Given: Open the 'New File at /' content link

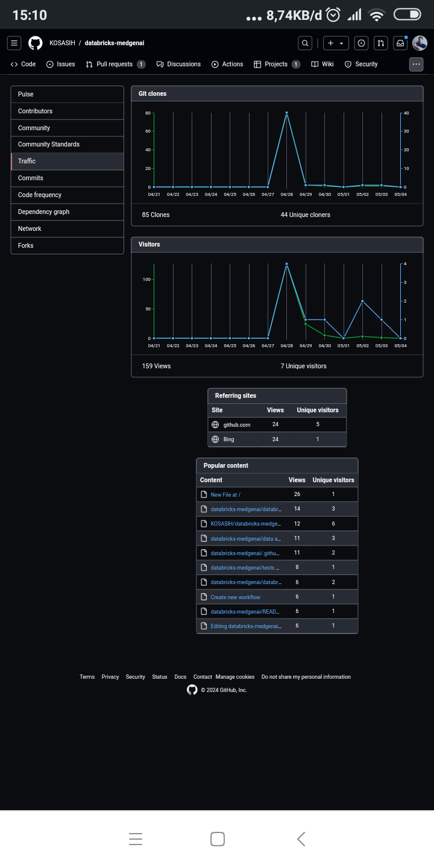Looking at the screenshot, I should [x=225, y=495].
